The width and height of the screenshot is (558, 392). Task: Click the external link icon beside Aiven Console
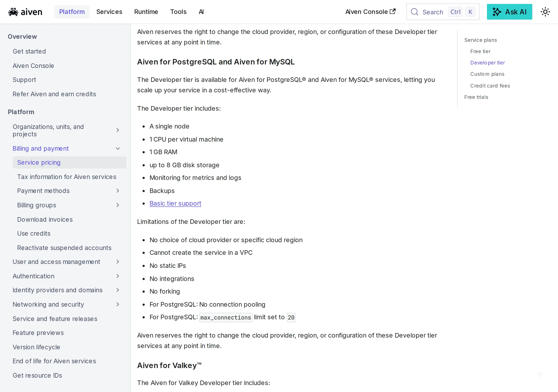[x=393, y=11]
